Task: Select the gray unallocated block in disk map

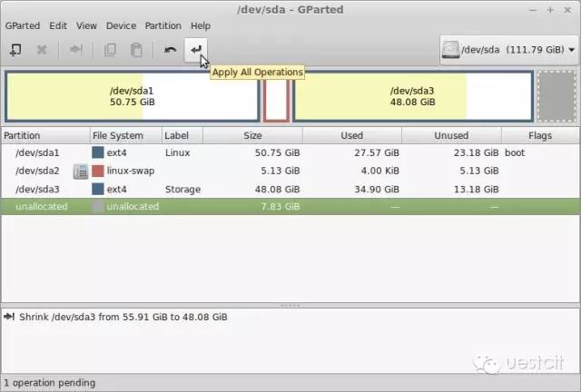Action: coord(556,96)
